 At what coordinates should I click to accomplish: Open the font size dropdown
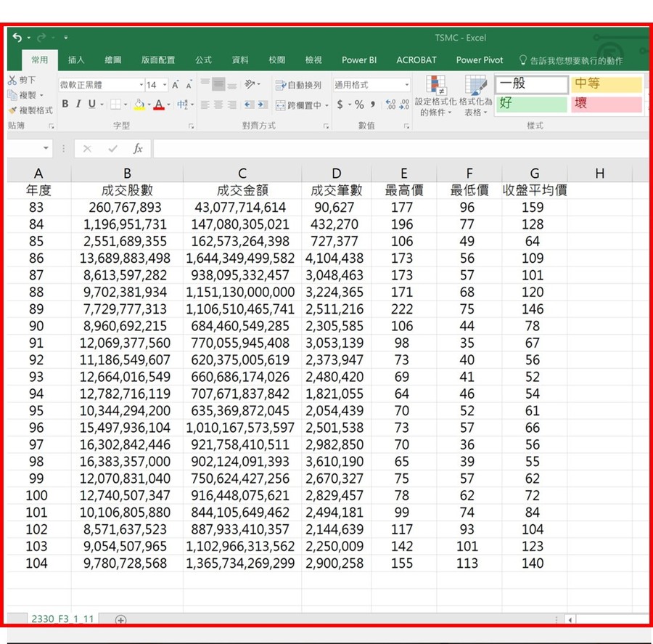click(x=165, y=85)
